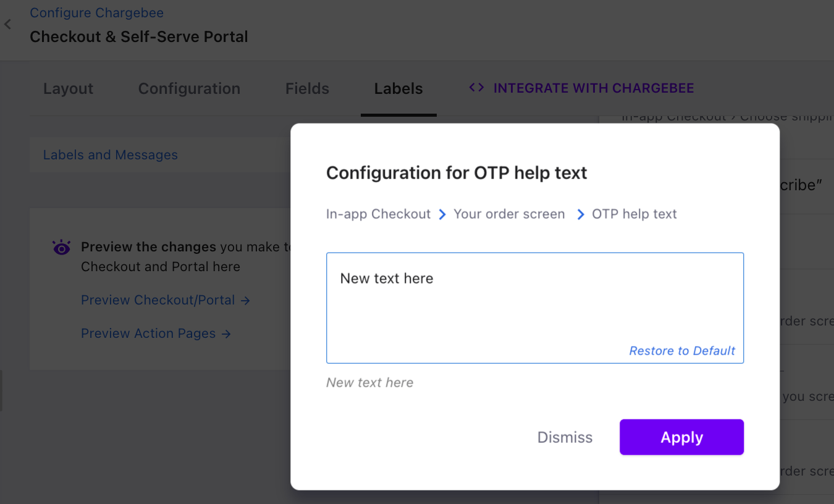Focus the OTP help text input box
This screenshot has height=504, width=834.
tap(535, 308)
